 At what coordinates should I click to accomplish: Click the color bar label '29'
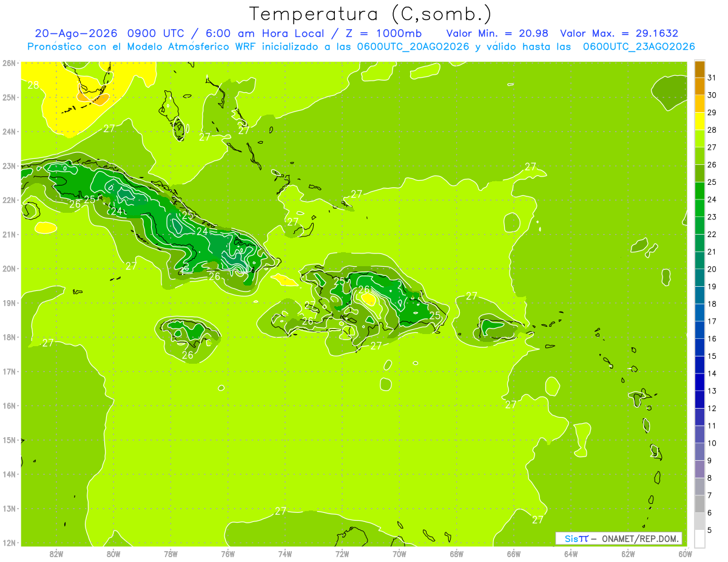pos(712,113)
